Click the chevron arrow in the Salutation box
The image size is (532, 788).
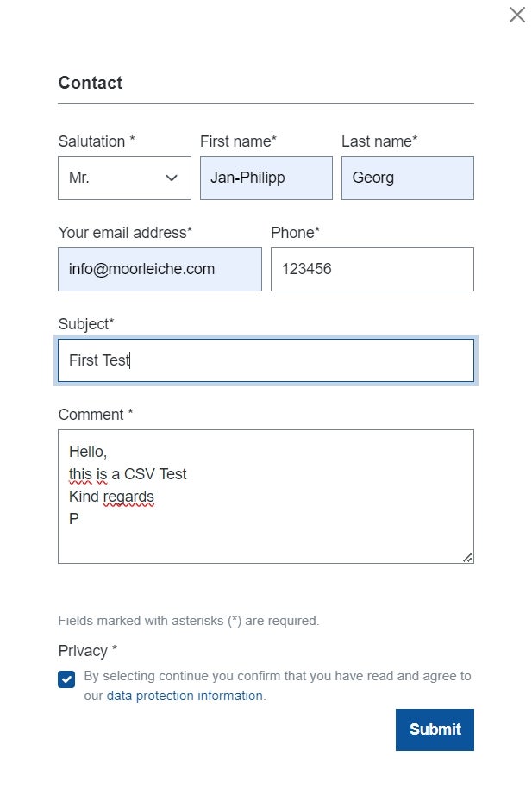click(172, 178)
